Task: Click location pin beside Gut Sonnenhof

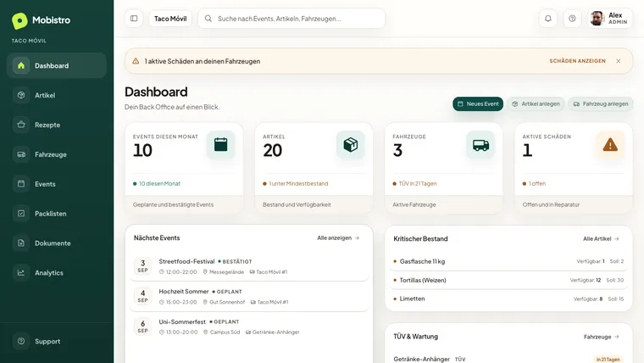Action: (x=205, y=302)
